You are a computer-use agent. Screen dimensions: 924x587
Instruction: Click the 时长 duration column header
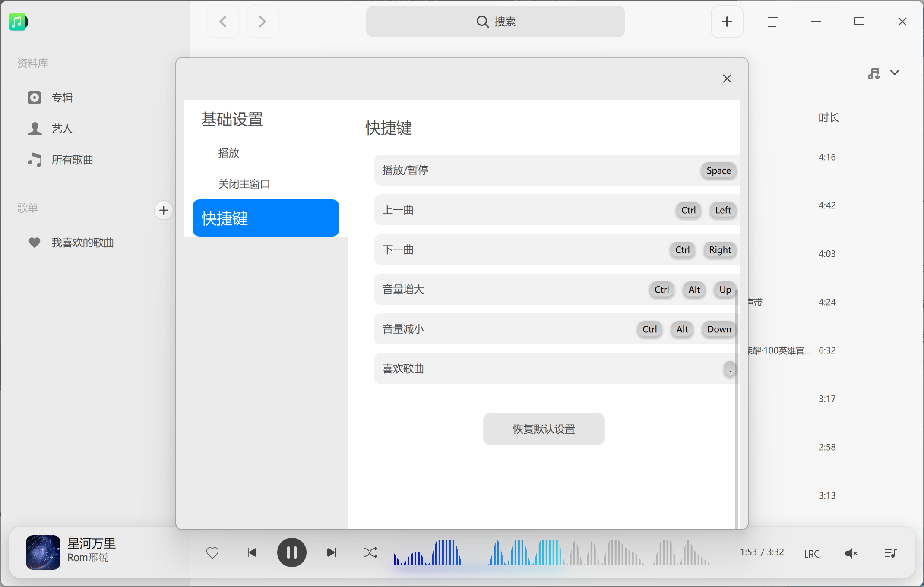[829, 117]
